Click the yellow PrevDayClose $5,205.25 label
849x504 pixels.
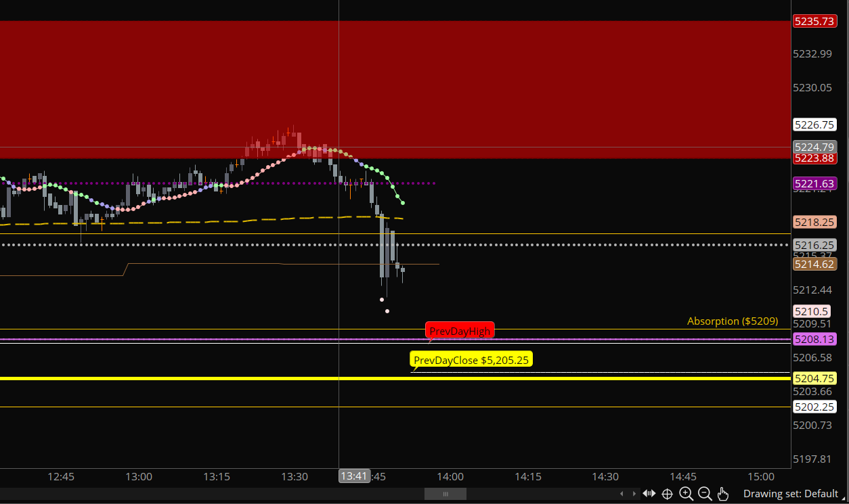tap(471, 360)
